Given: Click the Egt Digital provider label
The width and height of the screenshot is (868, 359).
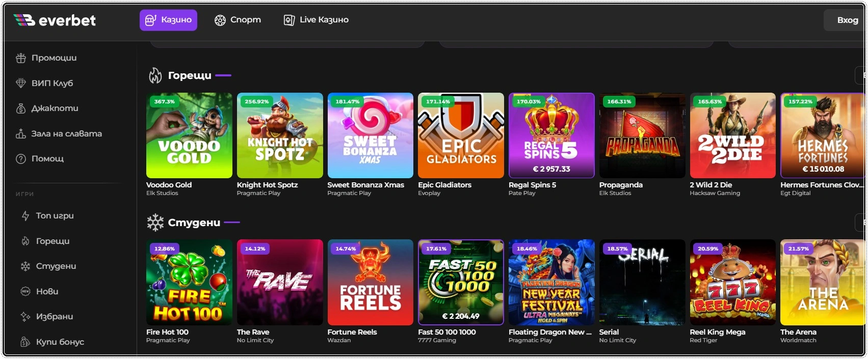Looking at the screenshot, I should coord(795,193).
